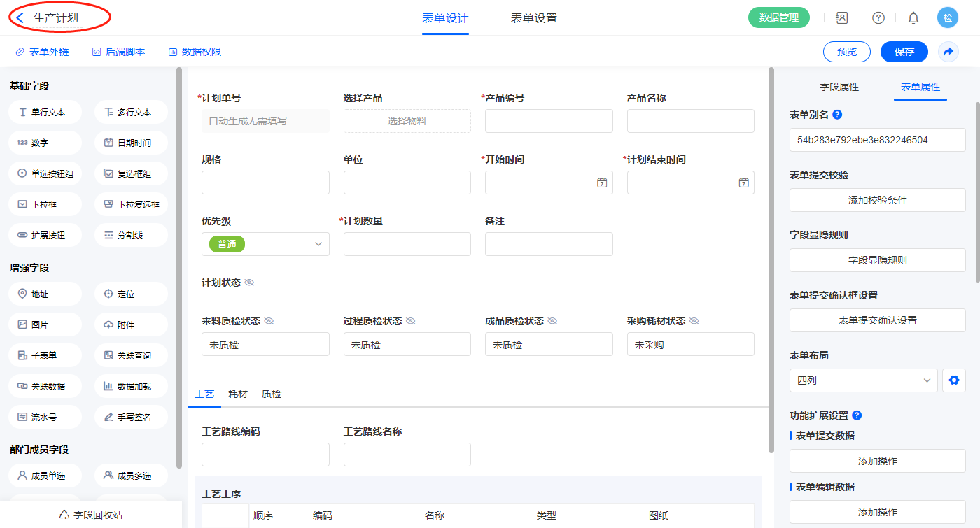Screen dimensions: 980x528
Task: Switch to the 表单设置 tab
Action: (x=533, y=18)
